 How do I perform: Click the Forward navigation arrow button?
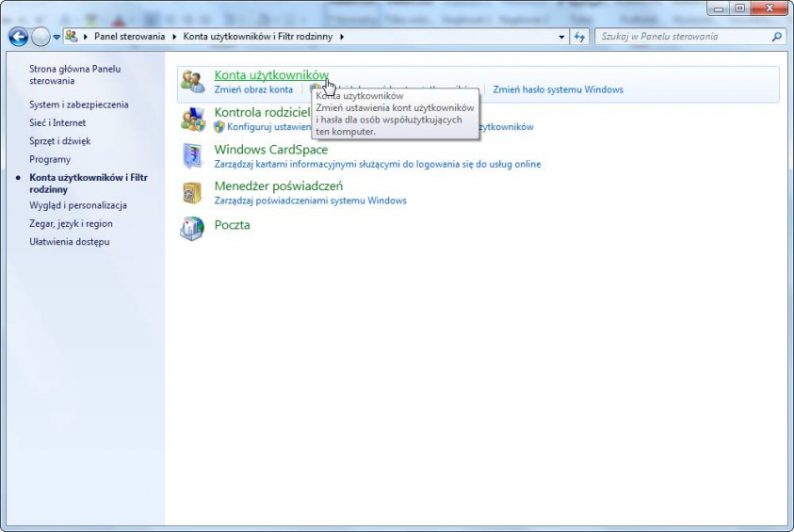41,37
